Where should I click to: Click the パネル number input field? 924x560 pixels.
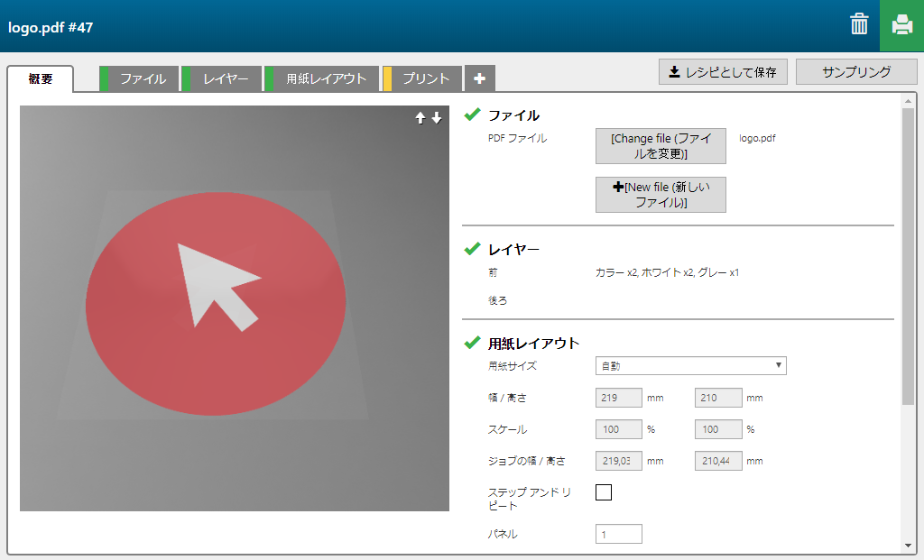(618, 534)
